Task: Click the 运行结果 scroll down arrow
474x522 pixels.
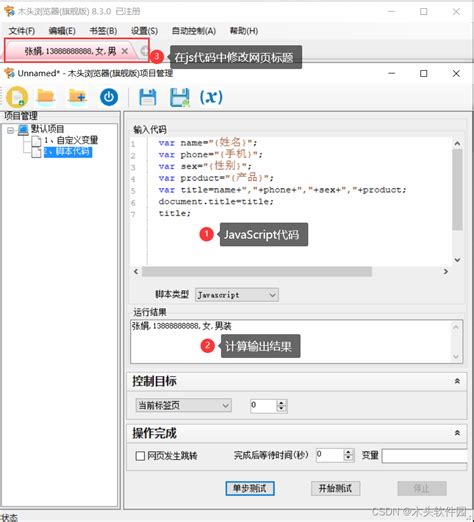Action: (456, 357)
